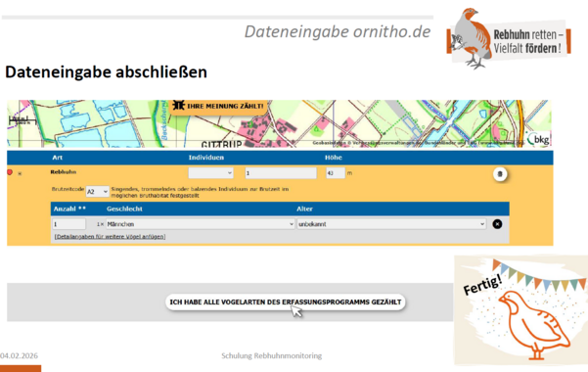Open the Geschlecht dropdown showing Männchen

[x=201, y=224]
